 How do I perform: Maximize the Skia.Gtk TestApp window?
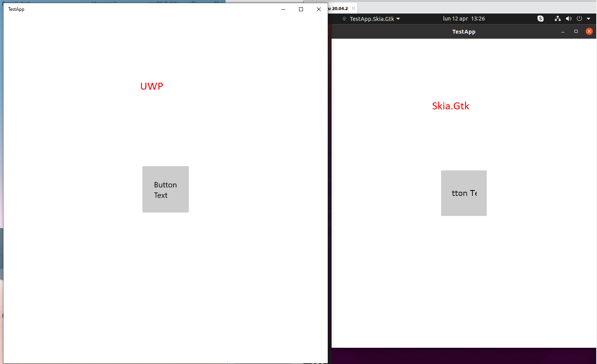[x=576, y=31]
